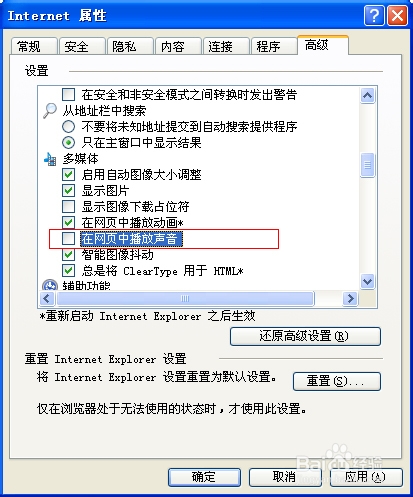This screenshot has height=497, width=413.
Task: Click the 还原高级设置(R) button
Action: coord(305,336)
